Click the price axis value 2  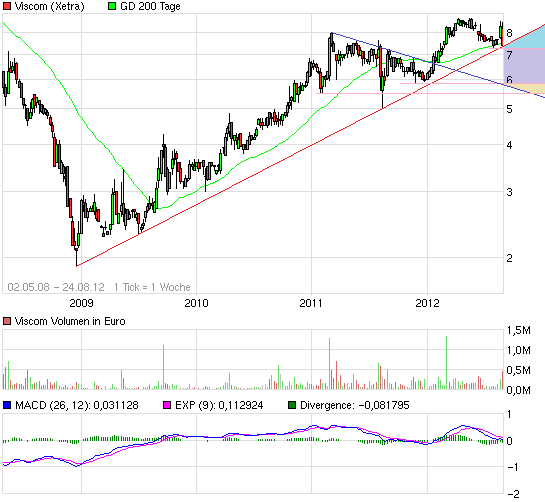click(509, 258)
